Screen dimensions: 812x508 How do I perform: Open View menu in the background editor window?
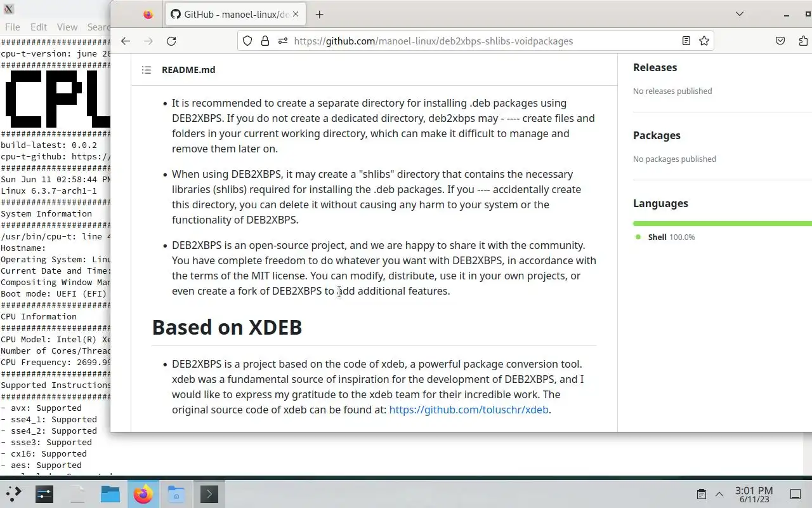coord(67,27)
